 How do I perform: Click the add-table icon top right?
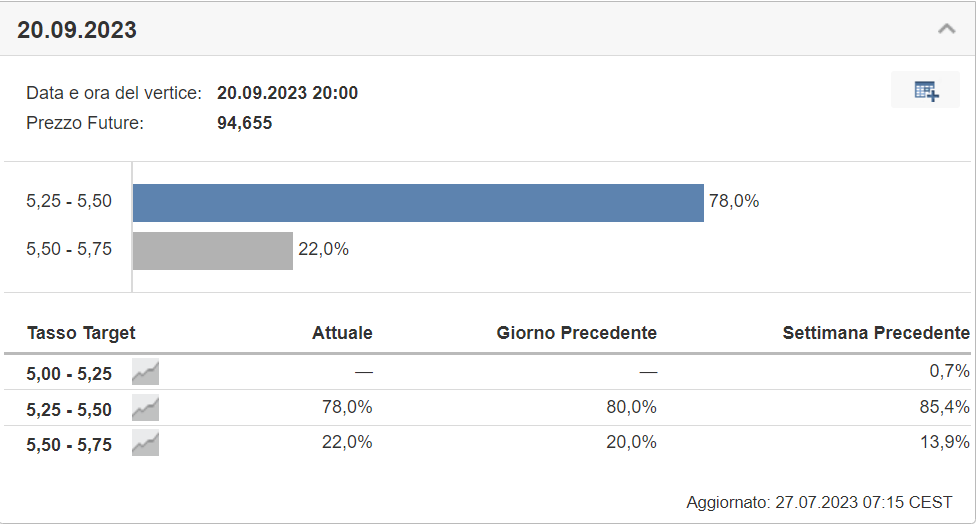(926, 90)
